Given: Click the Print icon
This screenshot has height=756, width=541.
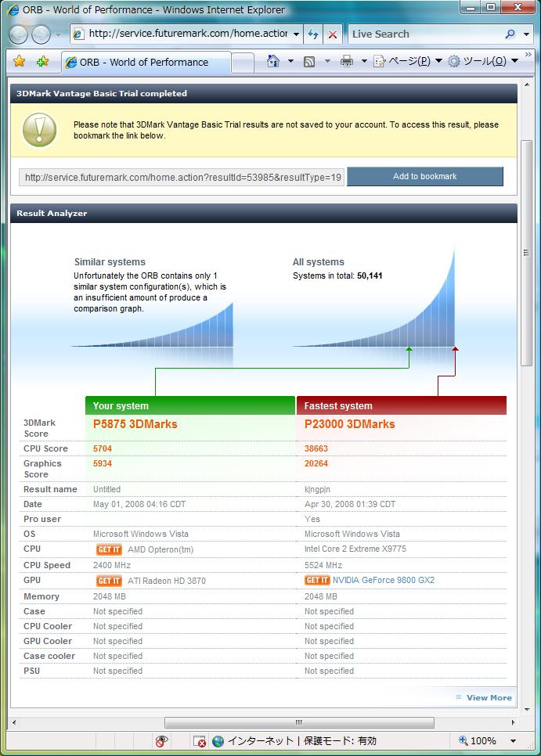Looking at the screenshot, I should point(347,61).
